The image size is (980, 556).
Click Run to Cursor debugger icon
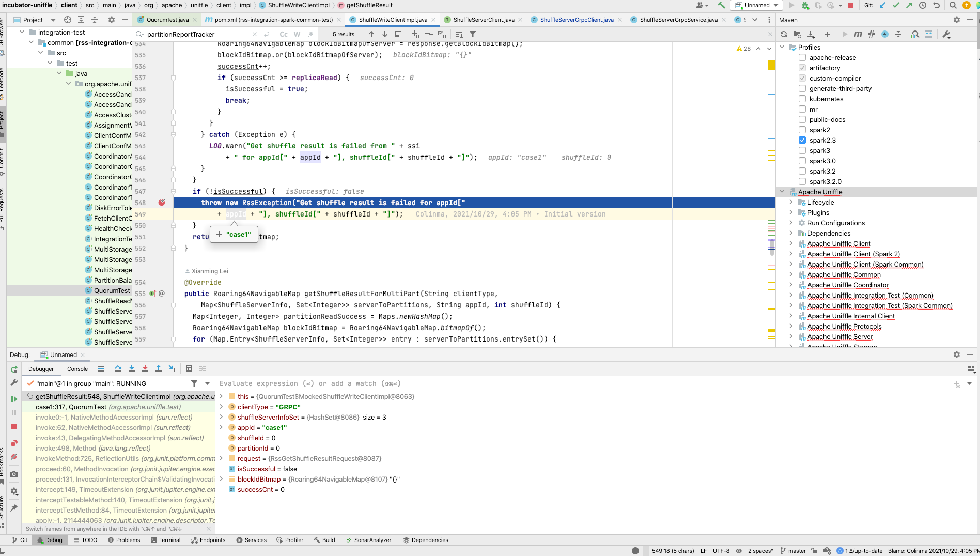tap(172, 368)
